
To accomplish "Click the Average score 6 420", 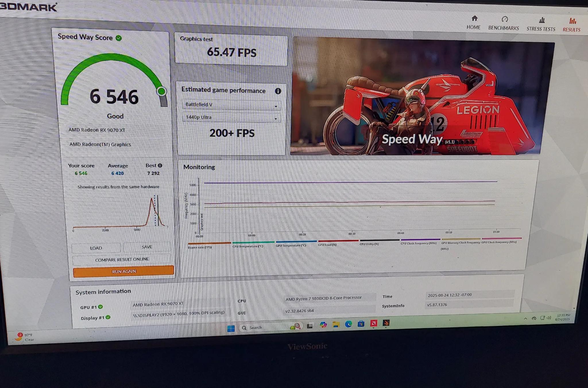I will 117,173.
